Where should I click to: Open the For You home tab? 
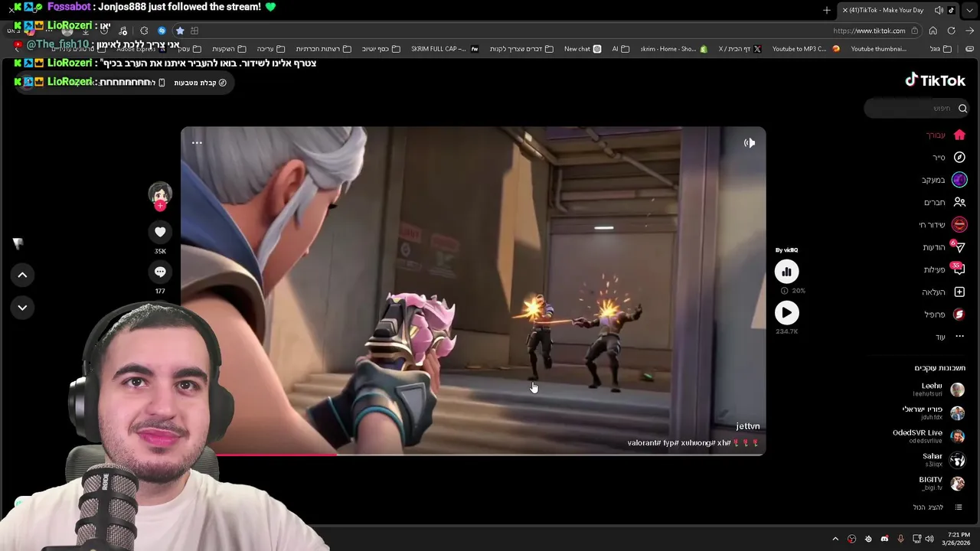[946, 135]
